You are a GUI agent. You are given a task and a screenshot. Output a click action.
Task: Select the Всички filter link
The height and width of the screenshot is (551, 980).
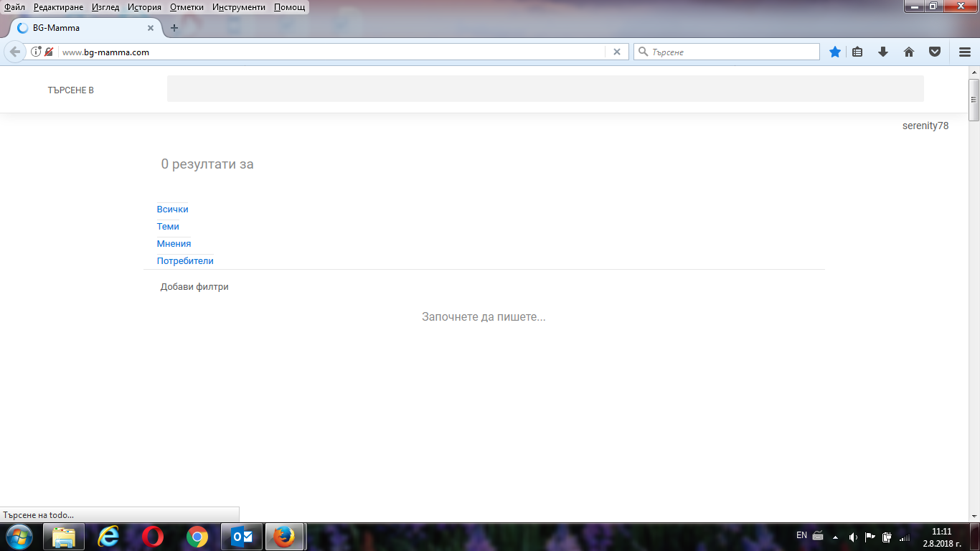pos(172,209)
